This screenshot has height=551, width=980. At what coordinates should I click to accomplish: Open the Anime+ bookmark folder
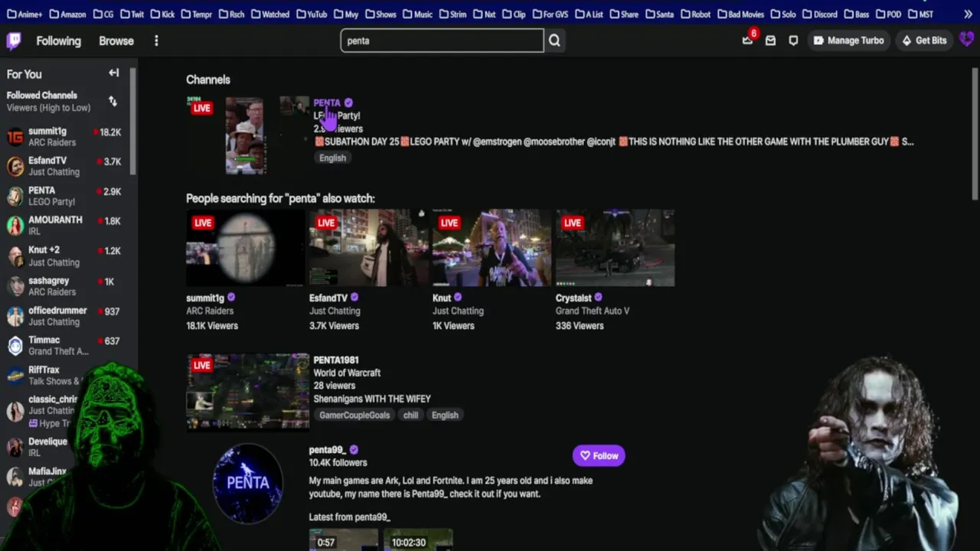coord(24,14)
